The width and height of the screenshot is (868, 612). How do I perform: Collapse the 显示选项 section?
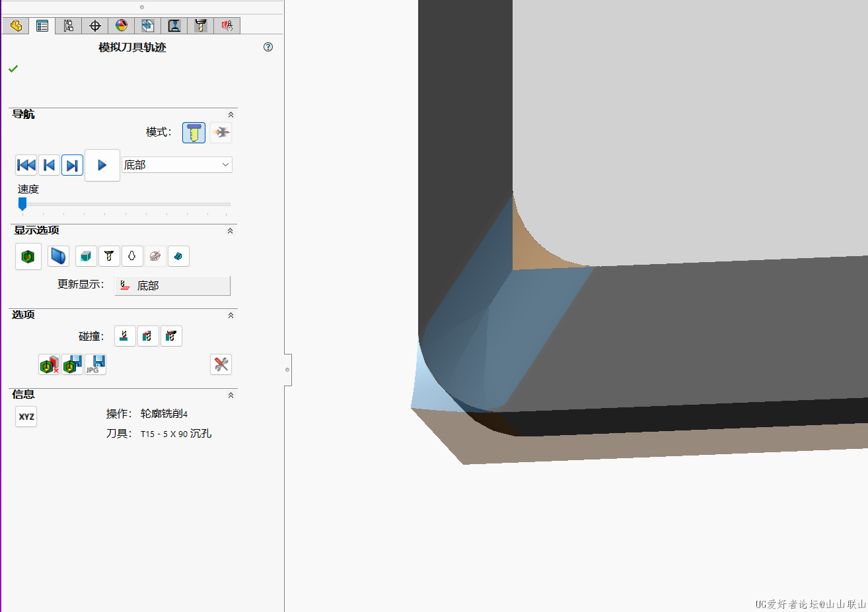[x=231, y=231]
